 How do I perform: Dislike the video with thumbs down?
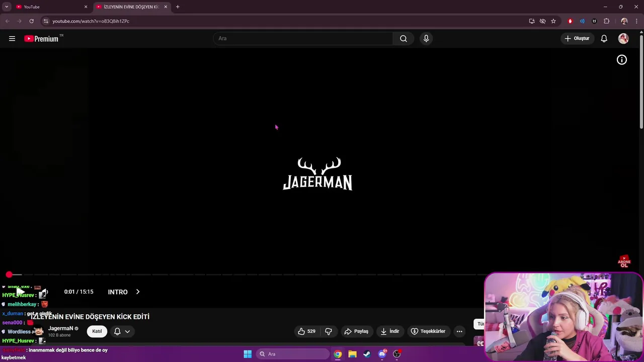329,331
